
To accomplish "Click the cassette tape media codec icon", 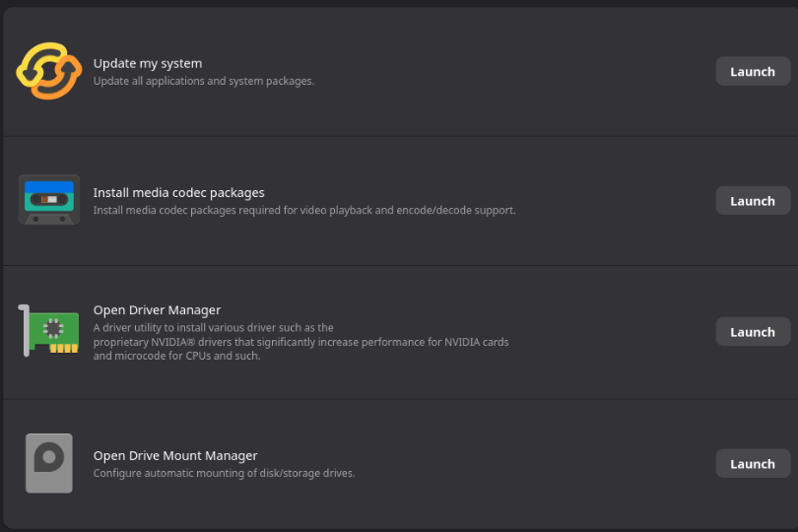I will coord(48,200).
